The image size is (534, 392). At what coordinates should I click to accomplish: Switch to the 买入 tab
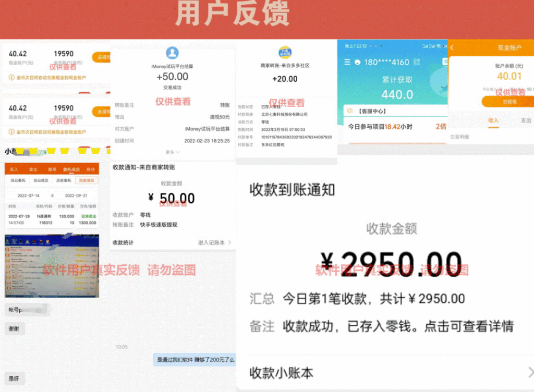pyautogui.click(x=14, y=169)
